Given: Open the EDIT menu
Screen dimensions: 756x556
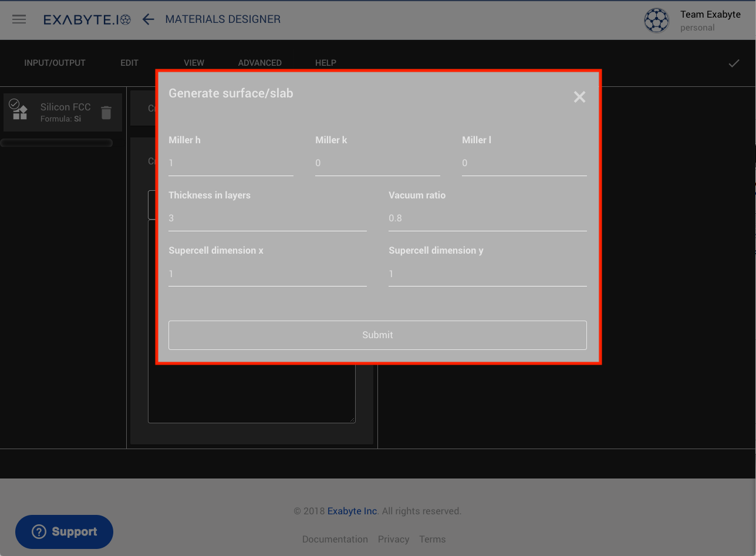Looking at the screenshot, I should [x=129, y=63].
